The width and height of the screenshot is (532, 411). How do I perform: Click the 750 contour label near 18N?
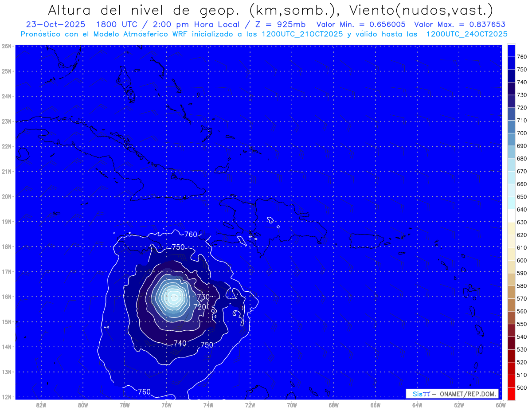coord(178,247)
